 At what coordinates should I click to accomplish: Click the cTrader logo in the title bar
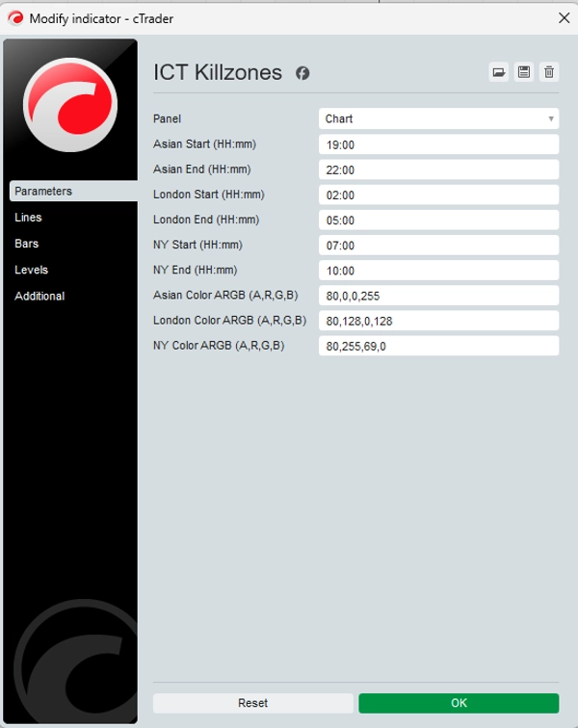(15, 18)
